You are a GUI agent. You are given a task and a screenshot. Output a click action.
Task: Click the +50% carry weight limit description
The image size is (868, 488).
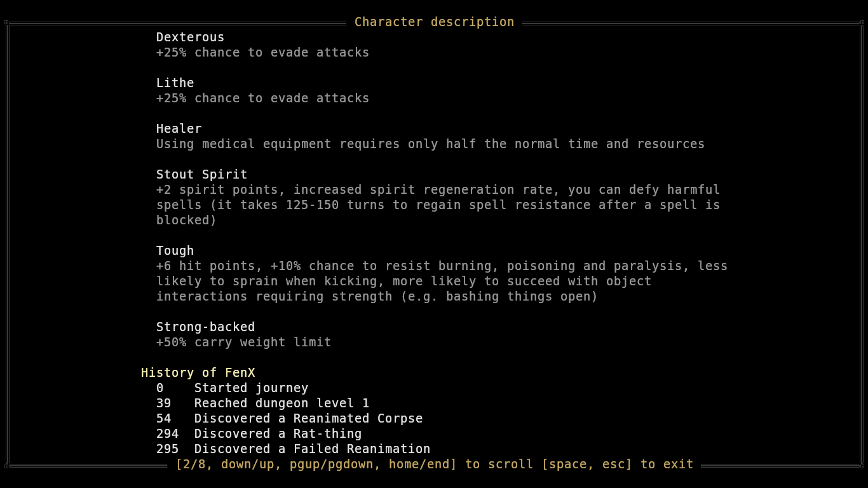[x=243, y=342]
